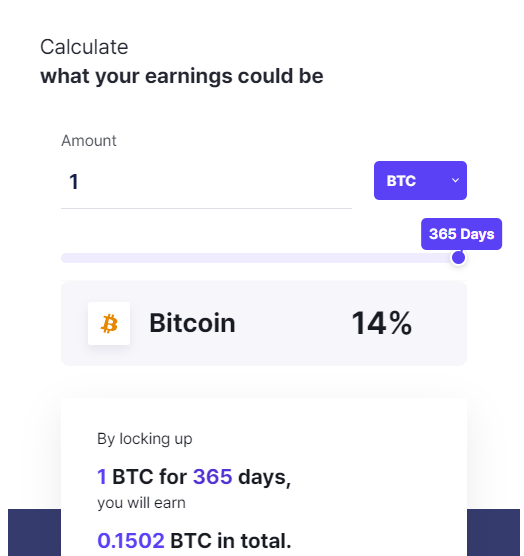Click the 'By locking up' text

click(x=145, y=439)
